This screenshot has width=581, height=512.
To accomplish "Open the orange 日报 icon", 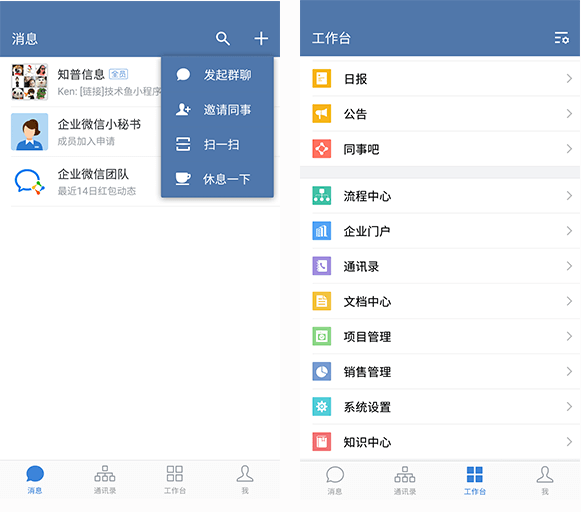I will [321, 79].
